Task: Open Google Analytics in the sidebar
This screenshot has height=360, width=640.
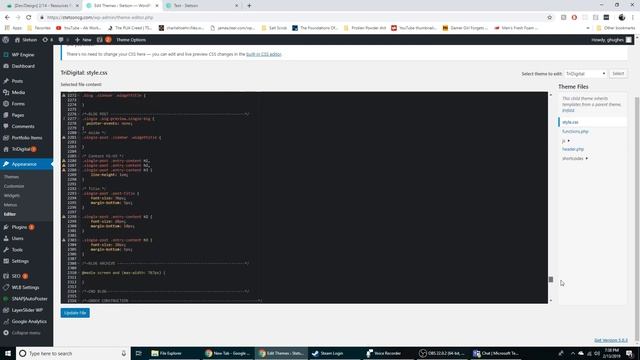Action: pyautogui.click(x=29, y=322)
